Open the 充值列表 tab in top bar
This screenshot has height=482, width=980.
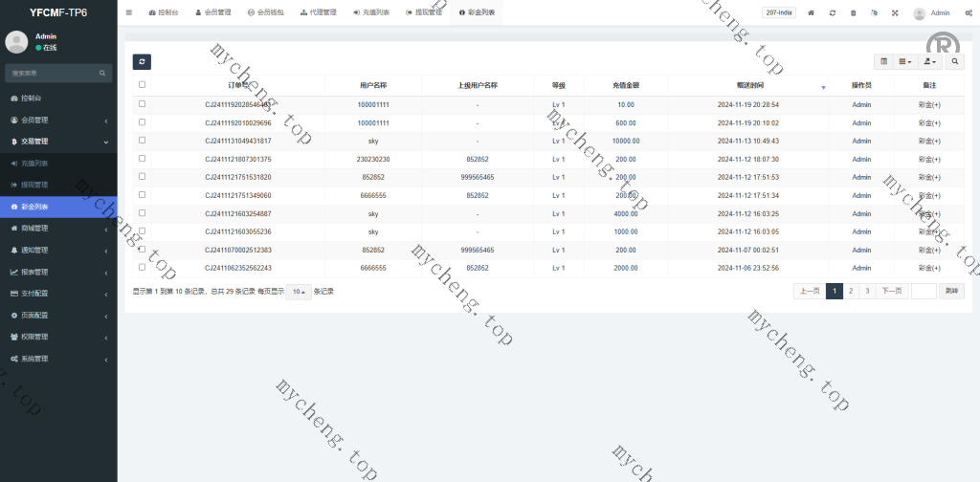(x=371, y=13)
